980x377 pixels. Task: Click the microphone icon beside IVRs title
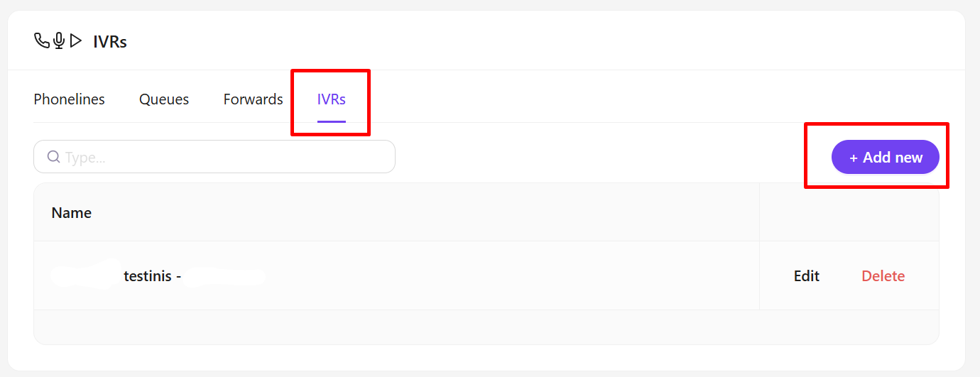pyautogui.click(x=59, y=41)
